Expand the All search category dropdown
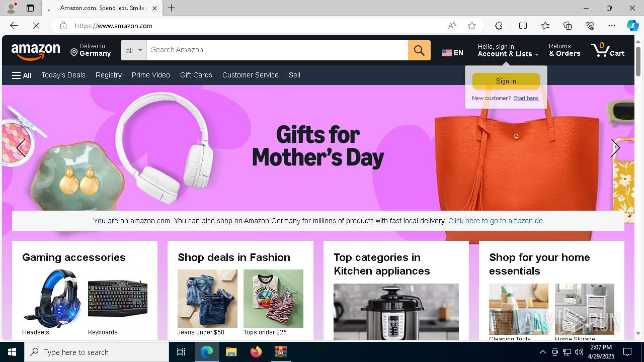 134,50
